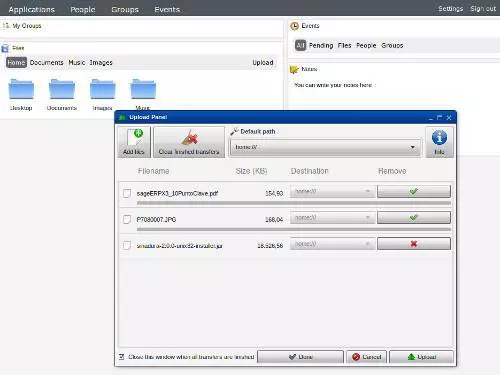Select People filter in Events
The image size is (500, 375).
tap(366, 45)
